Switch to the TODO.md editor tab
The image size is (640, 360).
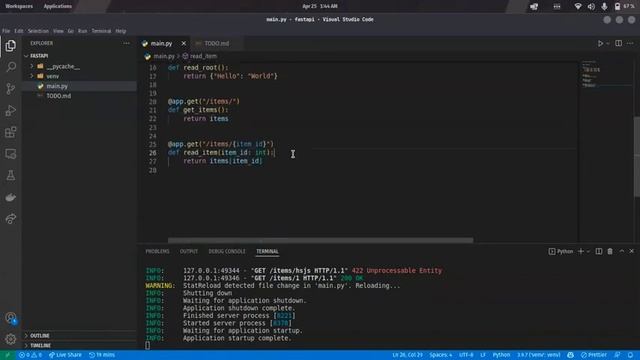tap(216, 43)
